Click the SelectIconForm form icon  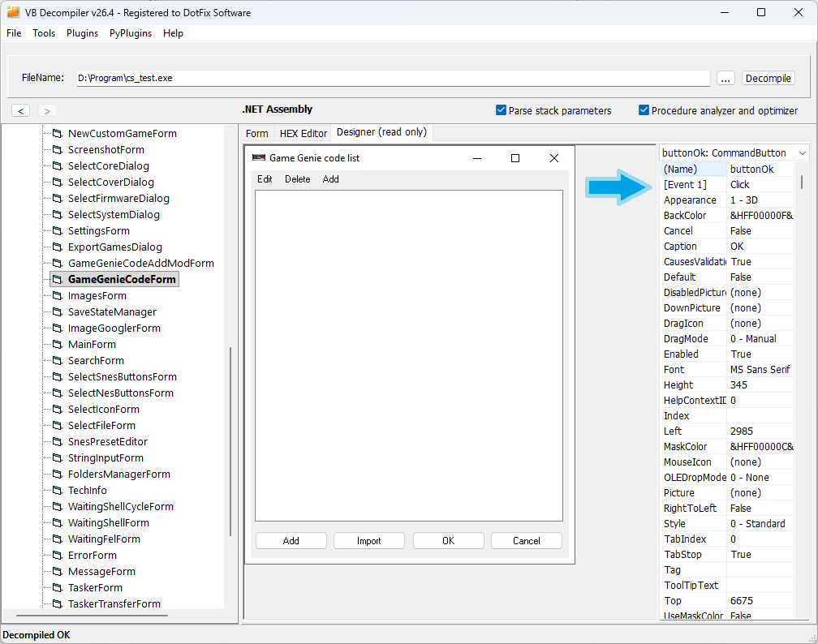58,409
